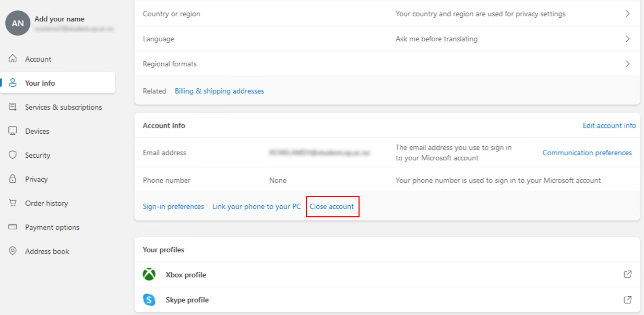Open Skype profile external link icon
This screenshot has width=644, height=315.
point(628,300)
